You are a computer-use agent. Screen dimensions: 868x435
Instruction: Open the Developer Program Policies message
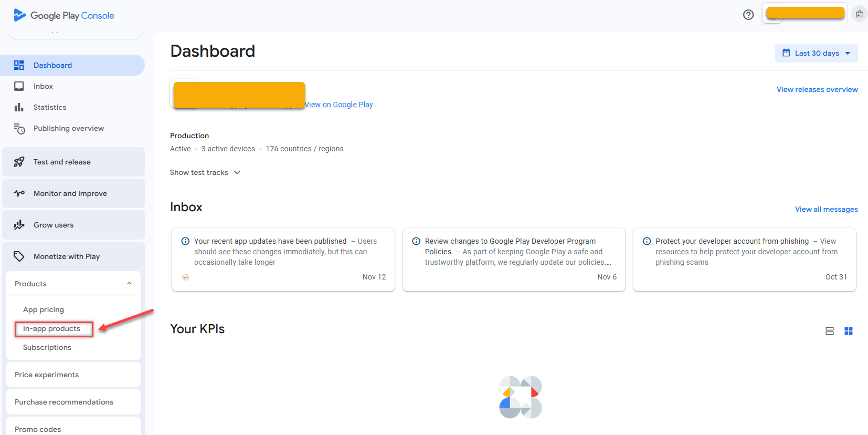point(514,260)
